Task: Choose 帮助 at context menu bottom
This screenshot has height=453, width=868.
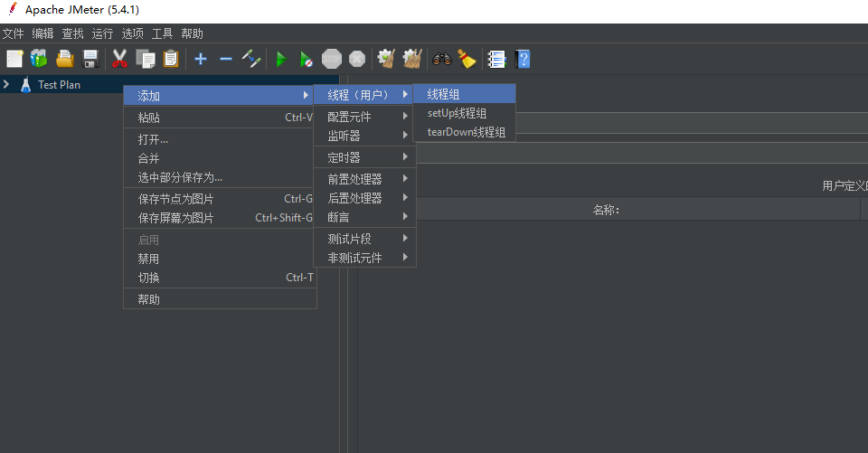Action: 219,299
